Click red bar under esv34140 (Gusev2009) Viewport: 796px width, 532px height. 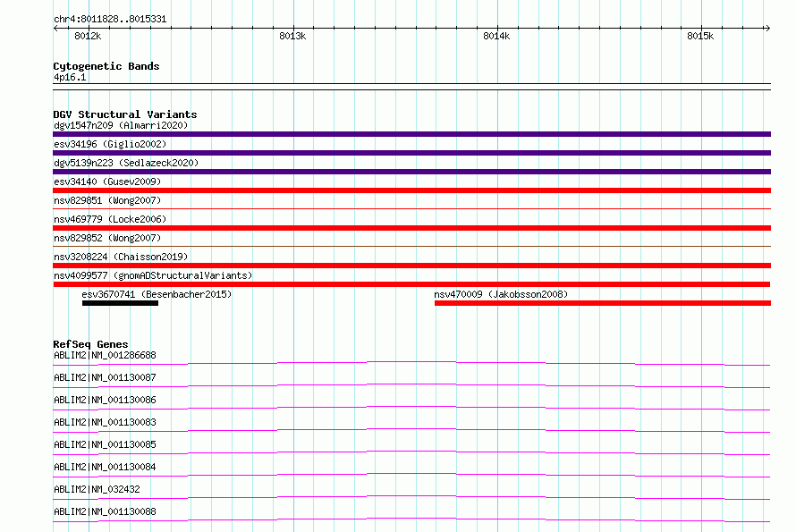point(411,190)
